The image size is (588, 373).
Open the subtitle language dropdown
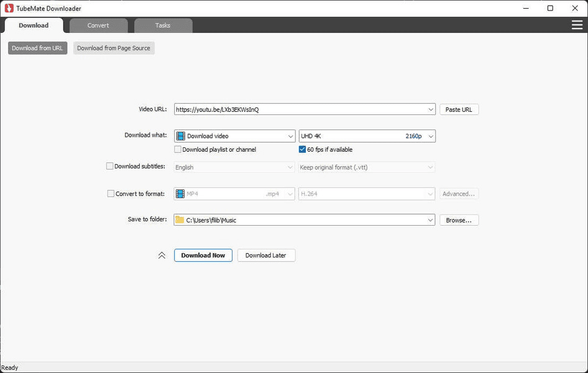(x=290, y=167)
